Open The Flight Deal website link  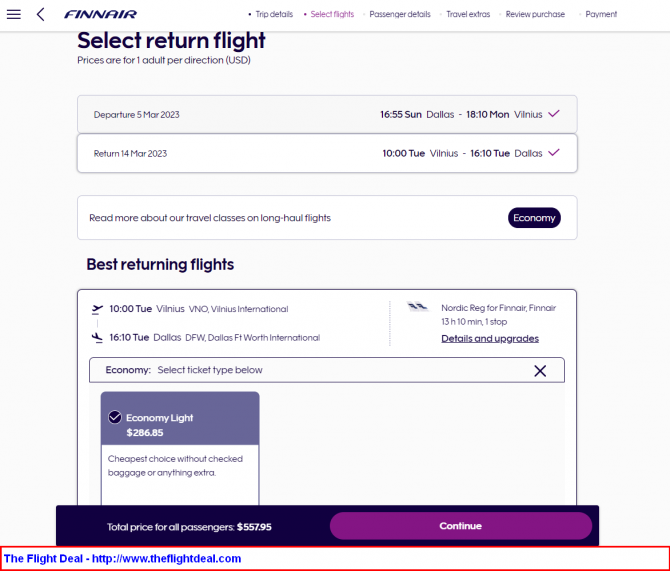(122, 559)
